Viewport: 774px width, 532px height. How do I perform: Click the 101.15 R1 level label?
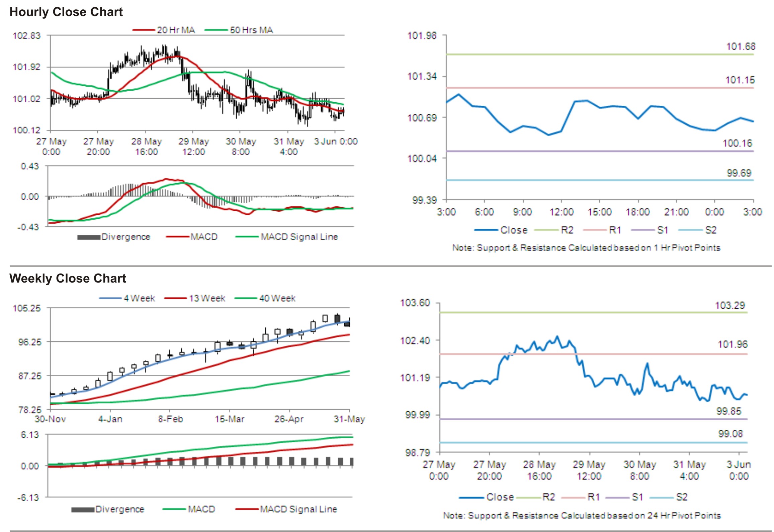click(x=740, y=80)
